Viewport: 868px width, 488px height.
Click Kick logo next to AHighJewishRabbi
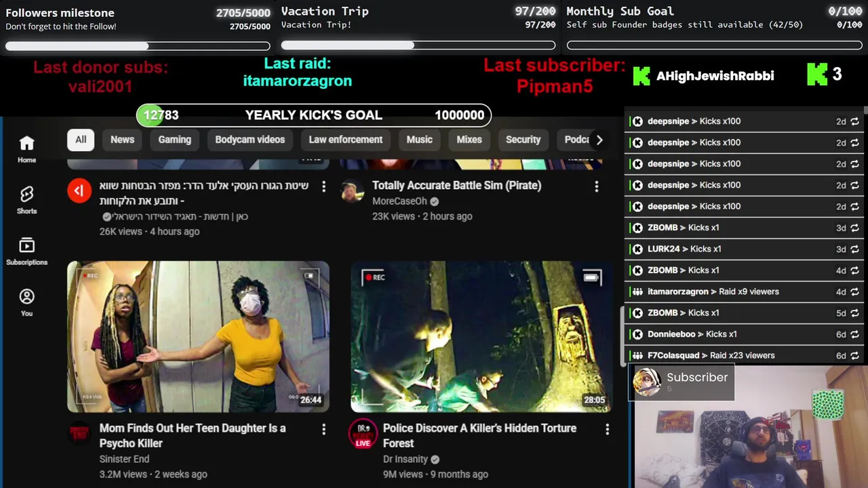click(x=642, y=76)
